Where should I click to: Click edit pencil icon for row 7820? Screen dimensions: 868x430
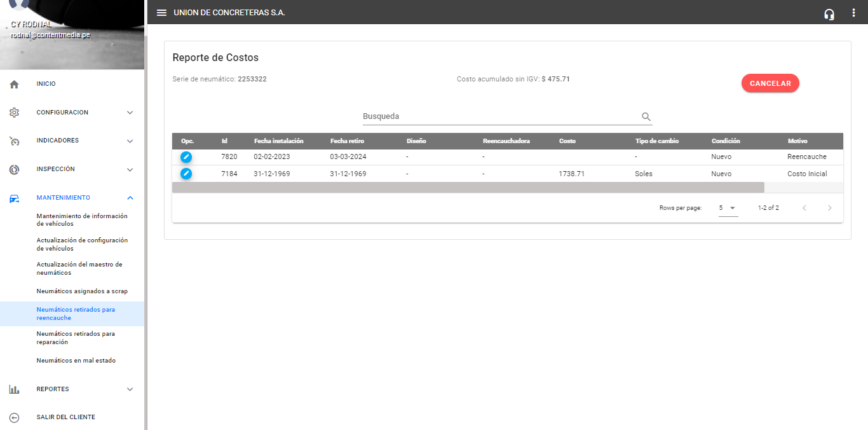(x=186, y=156)
